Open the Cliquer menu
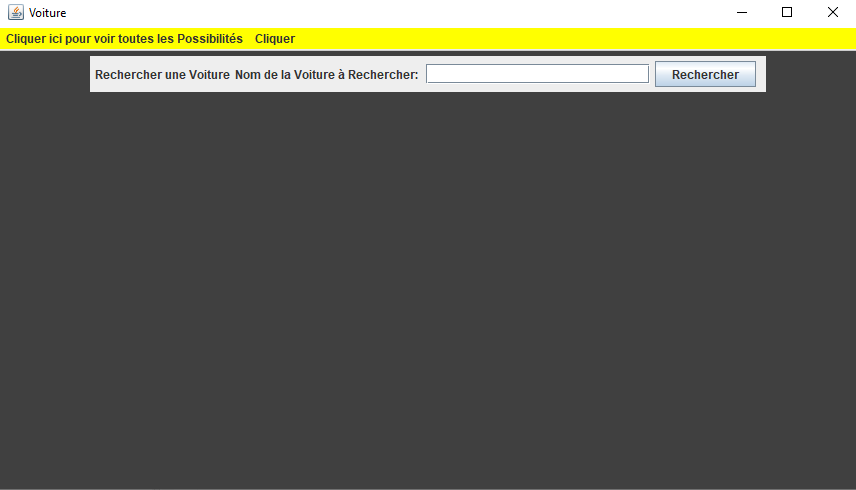The height and width of the screenshot is (490, 856). tap(275, 39)
